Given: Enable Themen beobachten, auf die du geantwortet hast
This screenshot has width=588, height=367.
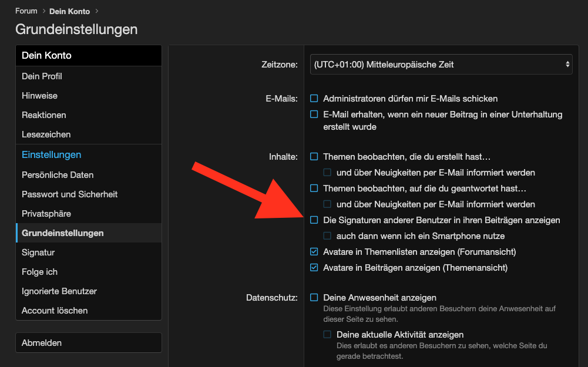Looking at the screenshot, I should (314, 188).
